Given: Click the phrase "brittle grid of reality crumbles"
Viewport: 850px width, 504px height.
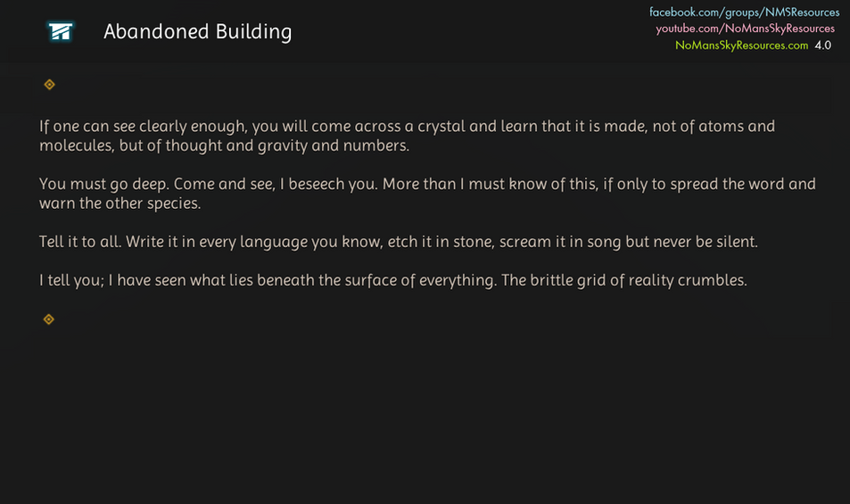Looking at the screenshot, I should (639, 280).
